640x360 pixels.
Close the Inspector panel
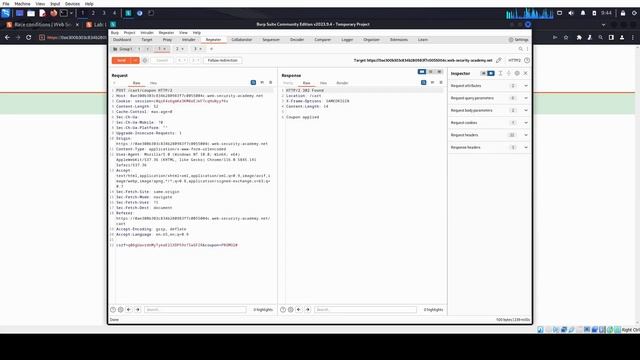526,73
